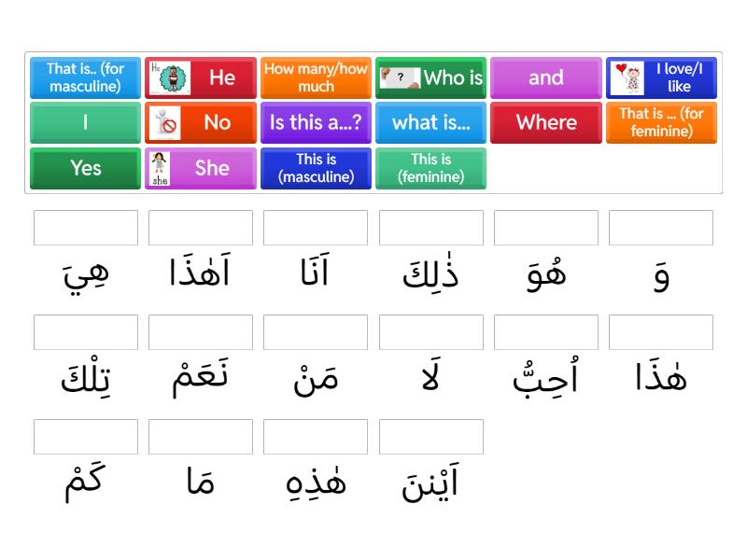Click the answer box above هُوَ

click(x=546, y=227)
